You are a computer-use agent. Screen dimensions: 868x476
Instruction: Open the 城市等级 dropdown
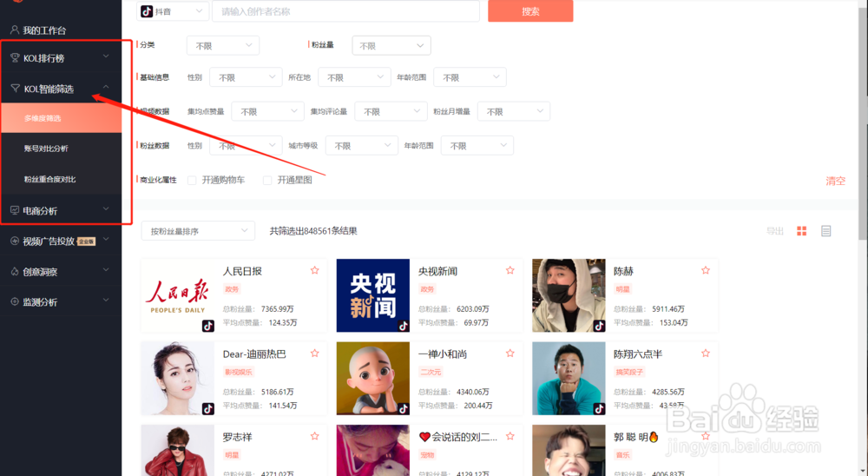[x=361, y=145]
